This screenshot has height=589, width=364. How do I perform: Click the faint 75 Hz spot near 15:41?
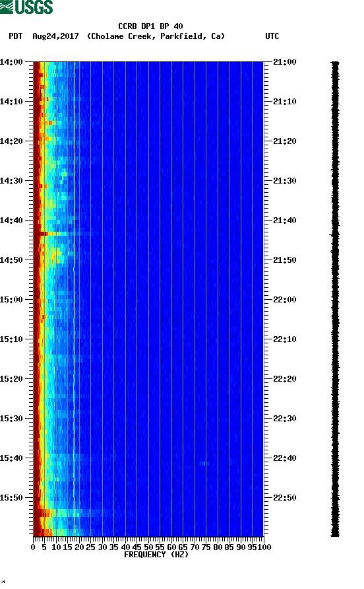[x=205, y=464]
